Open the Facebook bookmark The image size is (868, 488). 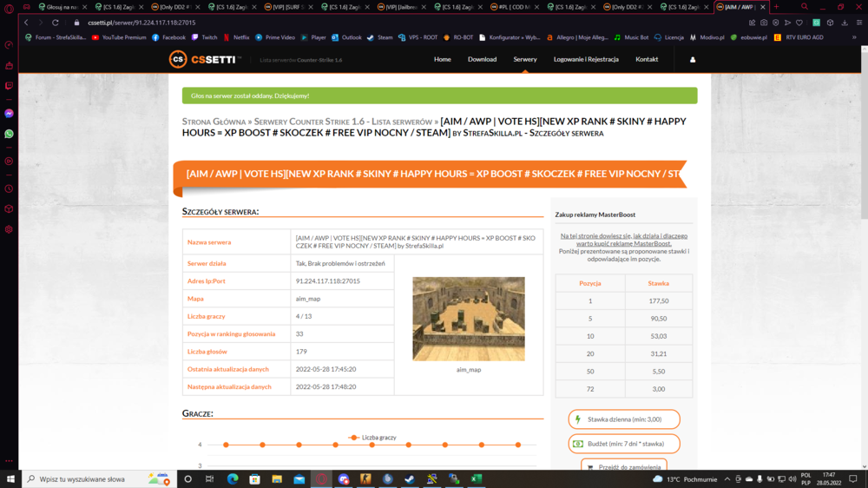point(169,37)
